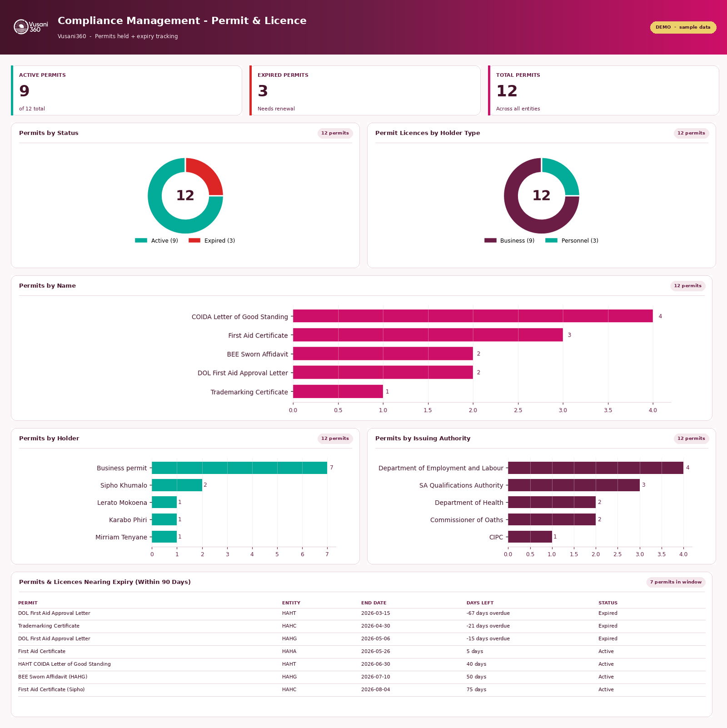
Task: Click the Trademarking Certificate bar
Action: (x=338, y=391)
